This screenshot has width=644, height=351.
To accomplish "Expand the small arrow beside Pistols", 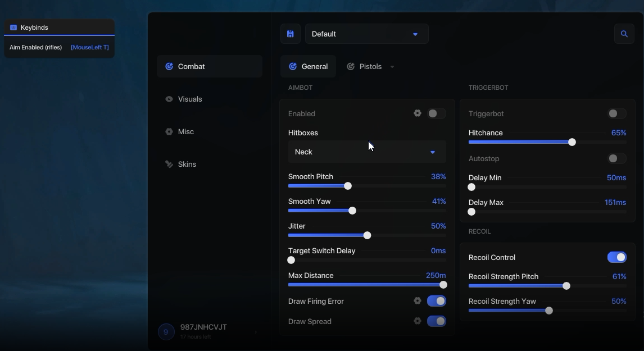I will pos(392,66).
